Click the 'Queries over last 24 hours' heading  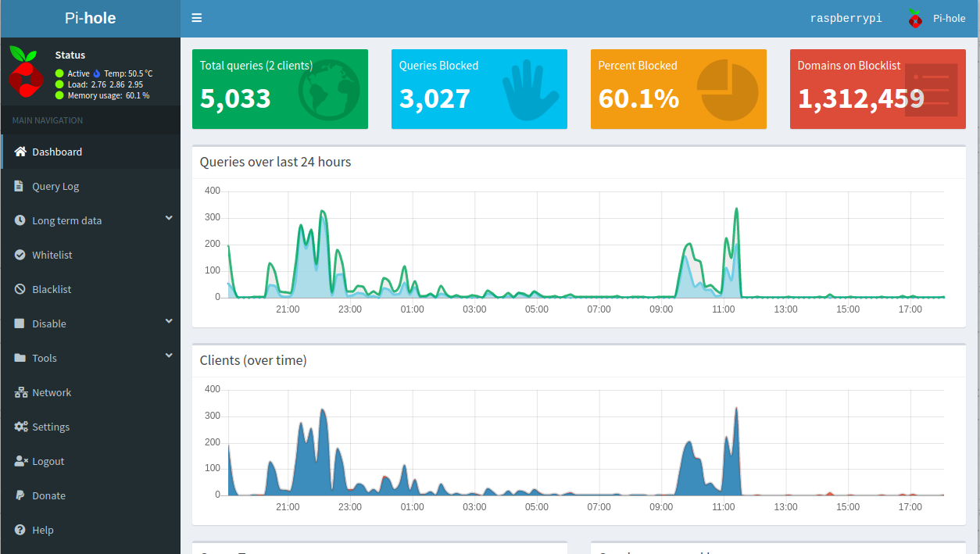pos(275,162)
